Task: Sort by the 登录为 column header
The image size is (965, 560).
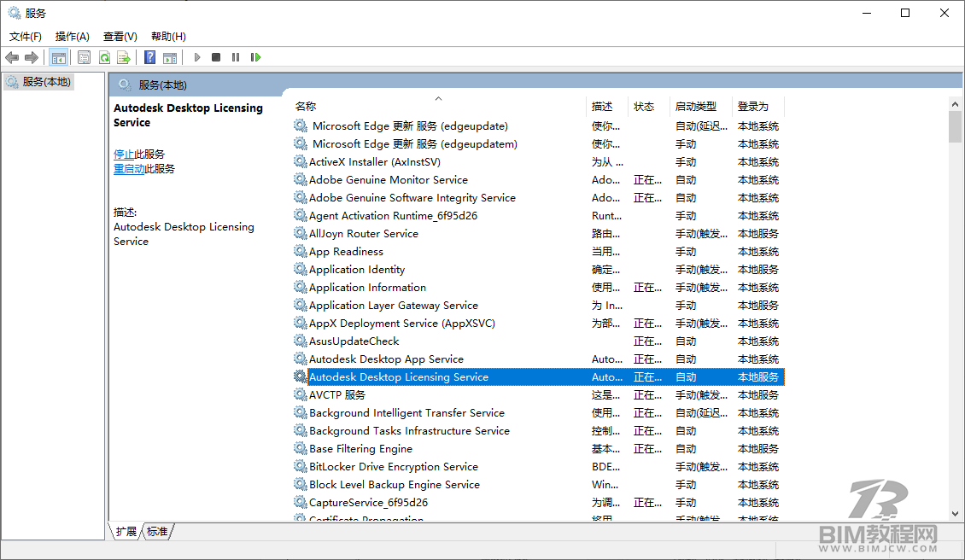Action: 759,107
